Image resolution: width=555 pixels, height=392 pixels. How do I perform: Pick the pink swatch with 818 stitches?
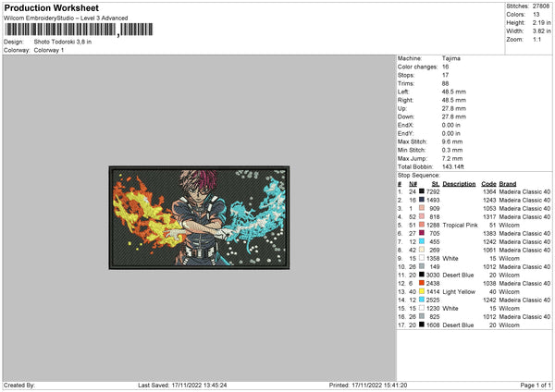pyautogui.click(x=422, y=216)
